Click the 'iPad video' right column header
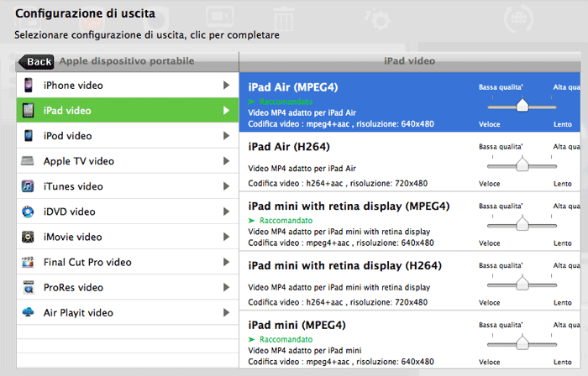Screen dimensions: 588x376 pyautogui.click(x=410, y=61)
